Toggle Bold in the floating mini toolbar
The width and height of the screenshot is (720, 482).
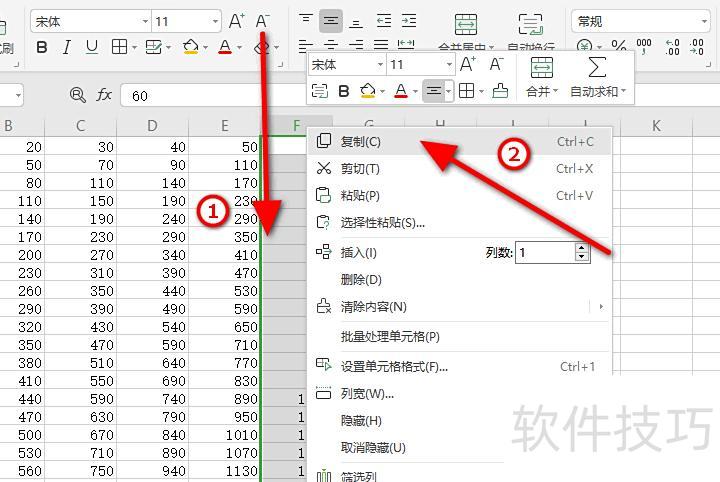coord(343,91)
